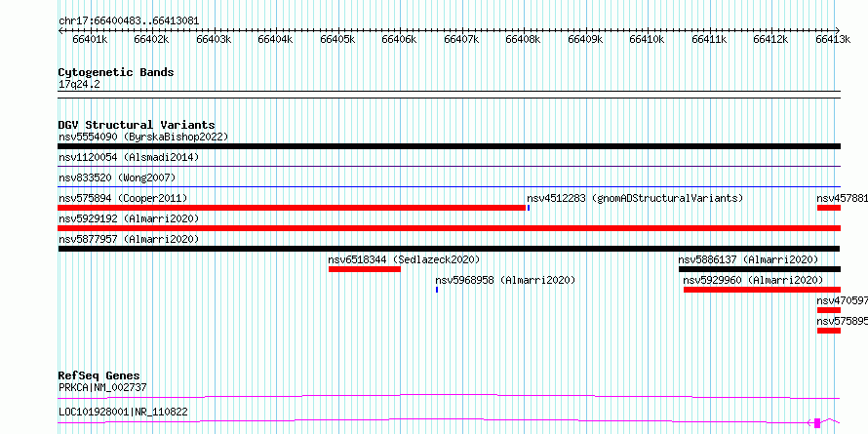Click the 66413k ruler tick label
868x434 pixels.
pos(833,39)
